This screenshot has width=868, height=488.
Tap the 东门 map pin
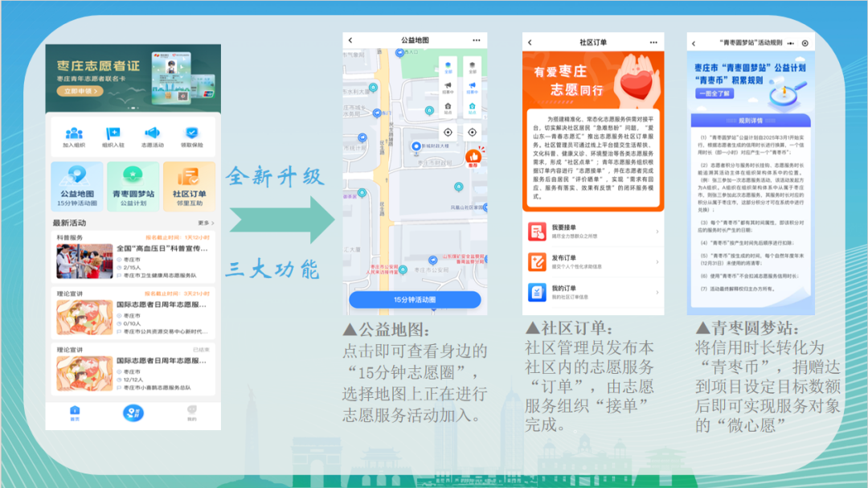(377, 113)
